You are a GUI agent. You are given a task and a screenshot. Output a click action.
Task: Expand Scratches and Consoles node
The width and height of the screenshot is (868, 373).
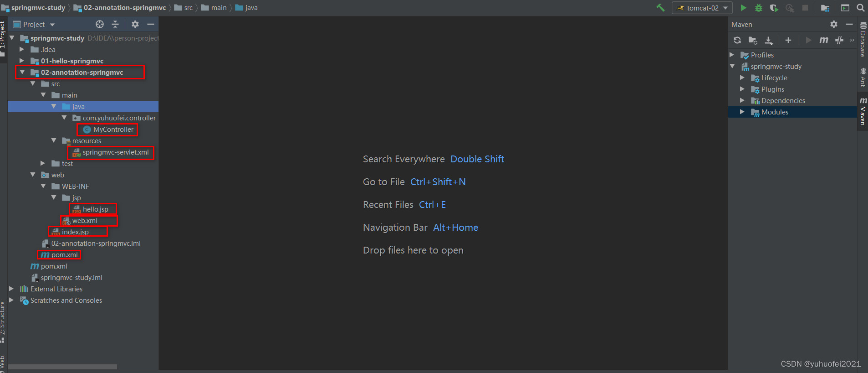pos(11,300)
